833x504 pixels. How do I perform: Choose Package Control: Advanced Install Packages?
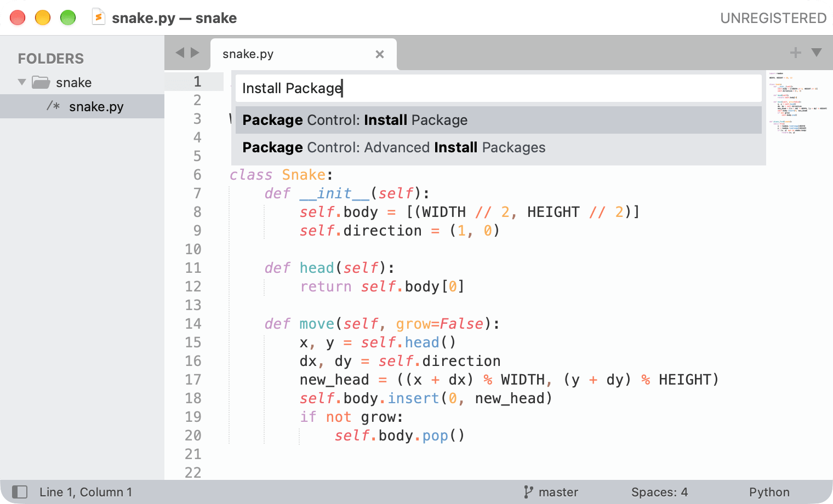[499, 147]
